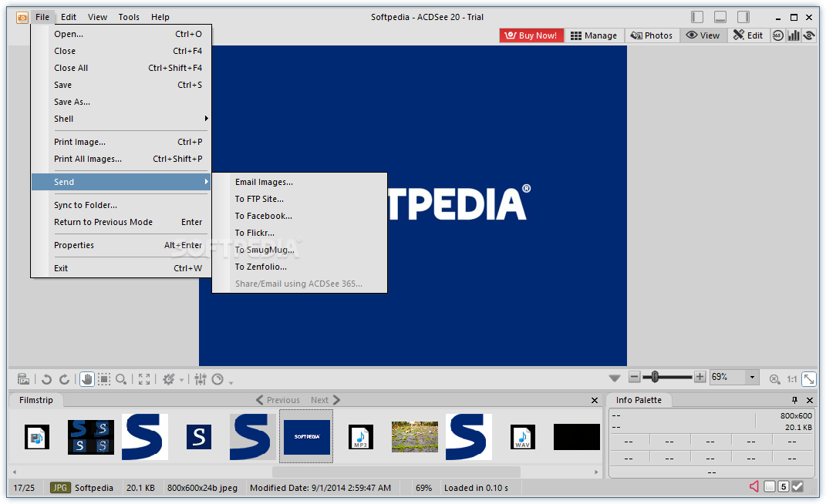Rotate the image left
This screenshot has width=826, height=504.
[46, 379]
